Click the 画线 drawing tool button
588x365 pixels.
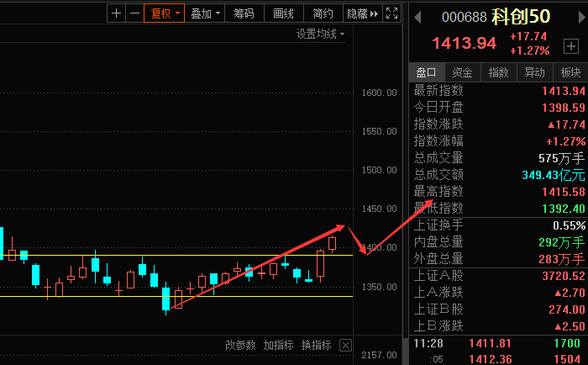click(284, 13)
